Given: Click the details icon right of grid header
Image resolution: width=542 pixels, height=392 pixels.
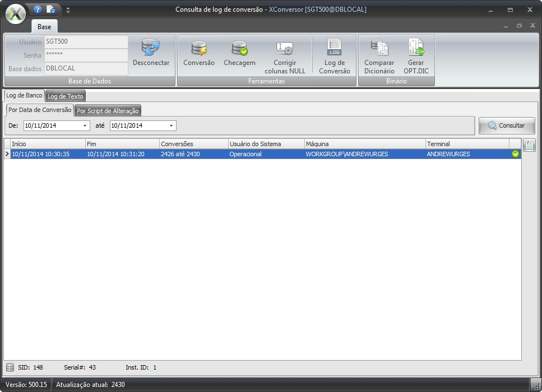Looking at the screenshot, I should click(529, 145).
